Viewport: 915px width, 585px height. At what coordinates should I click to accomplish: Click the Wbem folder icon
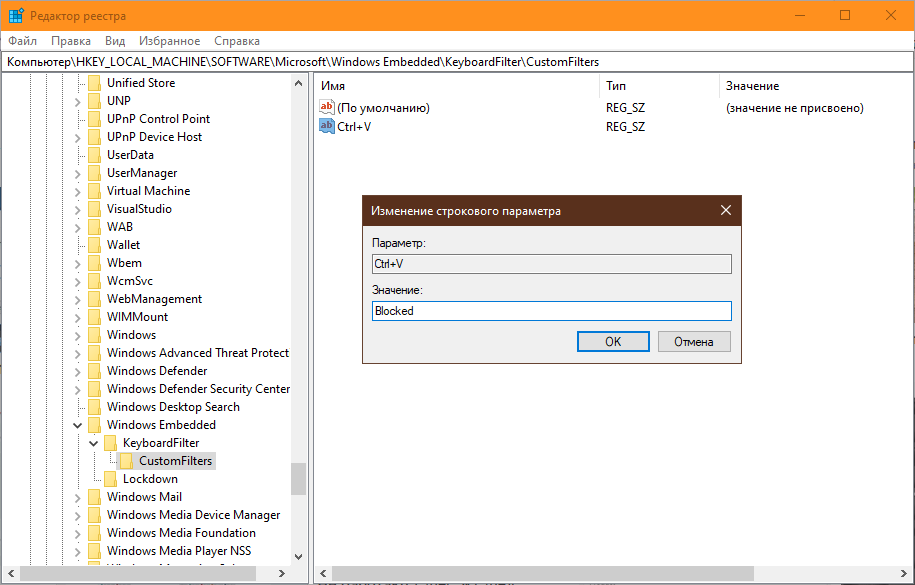click(95, 263)
